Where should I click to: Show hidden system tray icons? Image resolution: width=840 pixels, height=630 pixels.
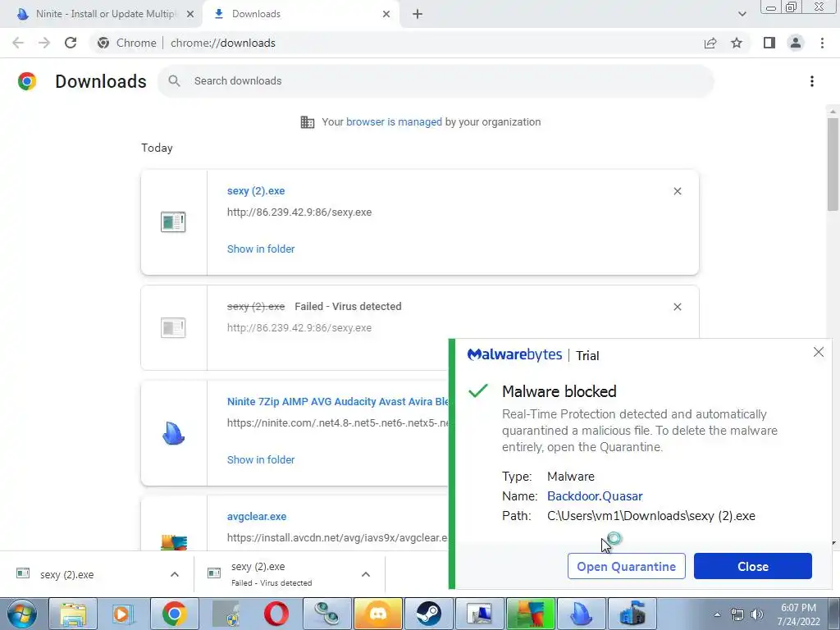coord(717,614)
